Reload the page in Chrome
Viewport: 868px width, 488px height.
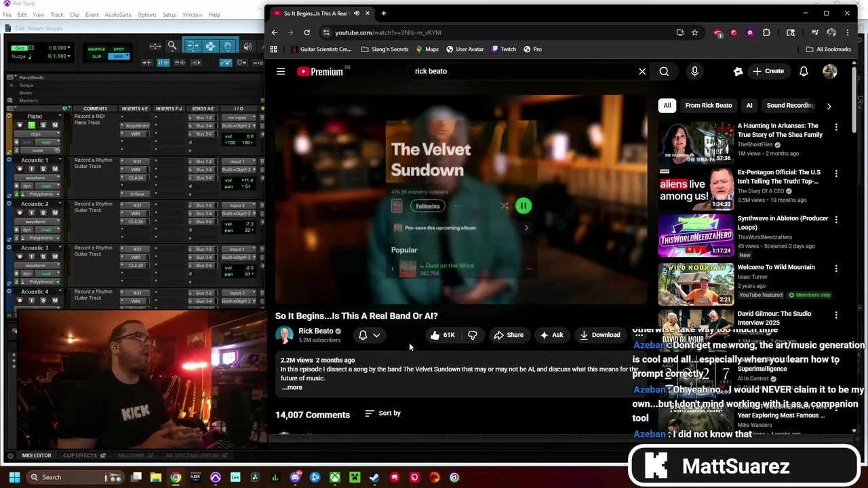307,33
